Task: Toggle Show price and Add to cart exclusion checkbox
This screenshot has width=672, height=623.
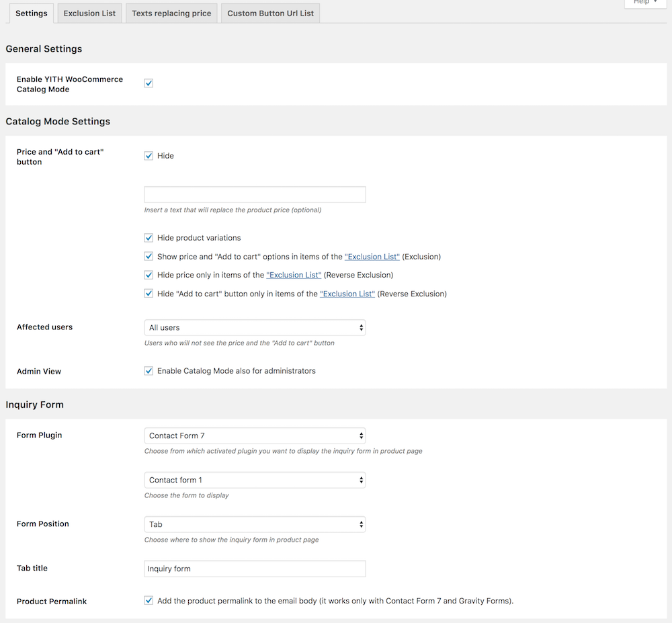Action: pos(149,256)
